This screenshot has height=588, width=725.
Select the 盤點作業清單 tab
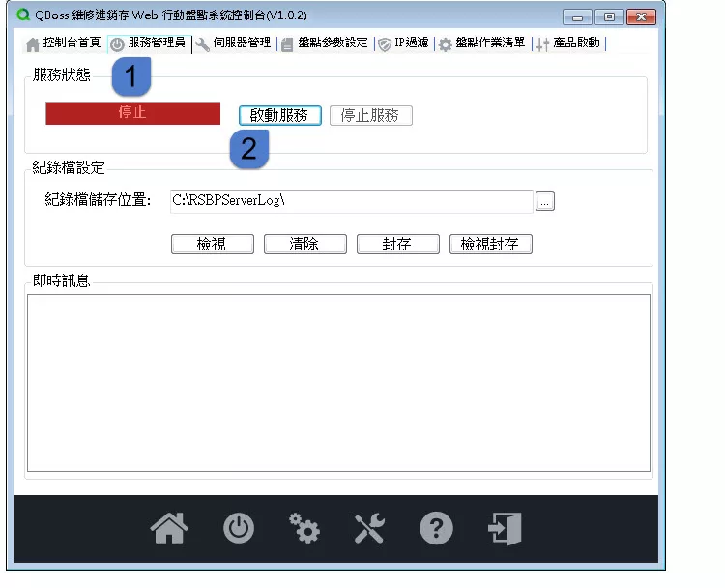click(482, 44)
